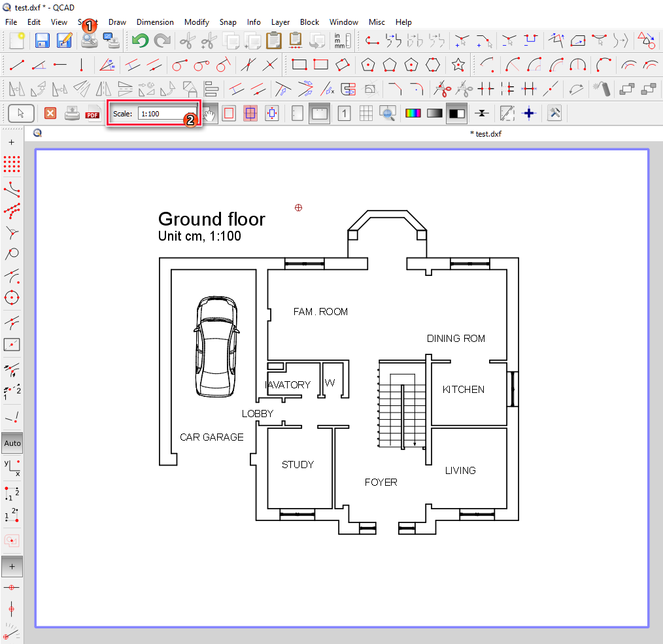Select the Horizontal line tool

pyautogui.click(x=60, y=65)
